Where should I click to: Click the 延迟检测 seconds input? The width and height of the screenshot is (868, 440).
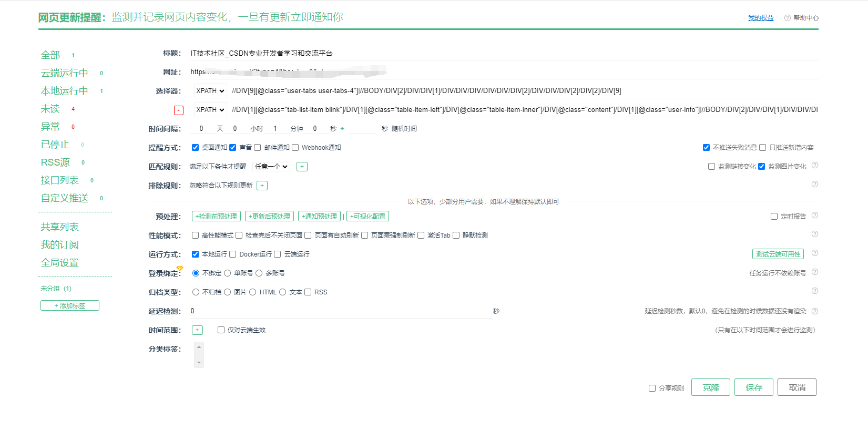(341, 311)
